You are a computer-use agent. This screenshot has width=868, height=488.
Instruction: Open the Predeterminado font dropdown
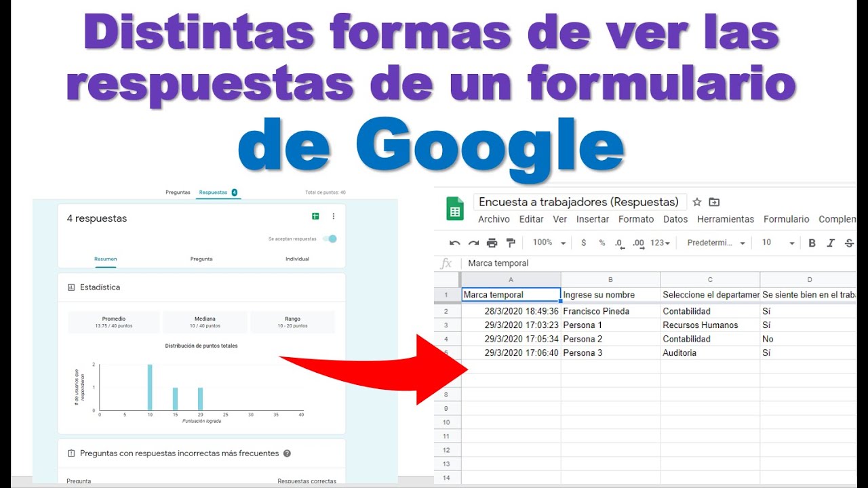coord(716,243)
